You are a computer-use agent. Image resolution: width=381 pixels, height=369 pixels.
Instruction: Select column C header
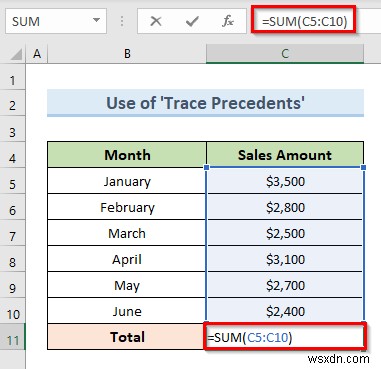pyautogui.click(x=285, y=53)
